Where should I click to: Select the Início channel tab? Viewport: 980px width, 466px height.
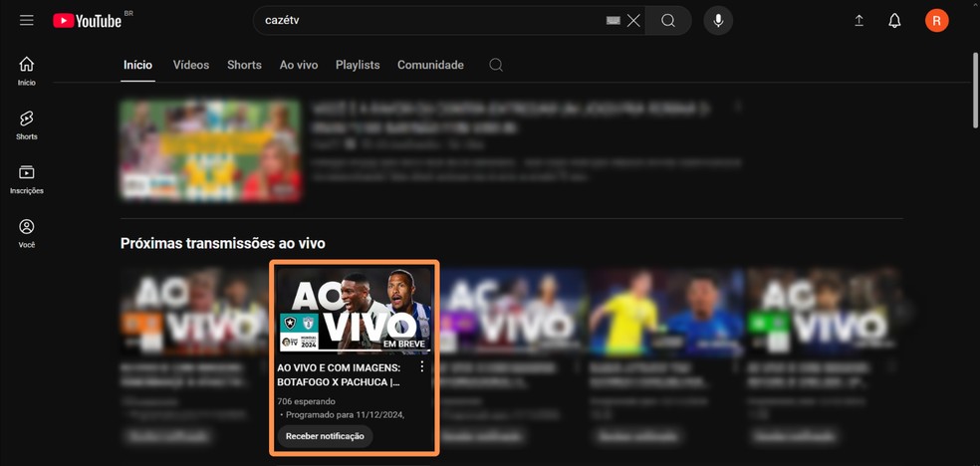click(138, 65)
